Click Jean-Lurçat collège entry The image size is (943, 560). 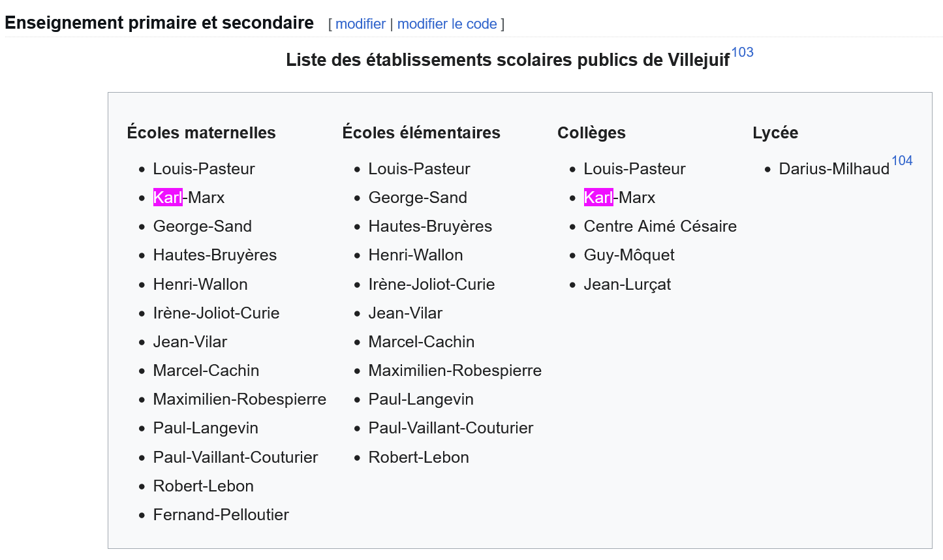point(627,285)
